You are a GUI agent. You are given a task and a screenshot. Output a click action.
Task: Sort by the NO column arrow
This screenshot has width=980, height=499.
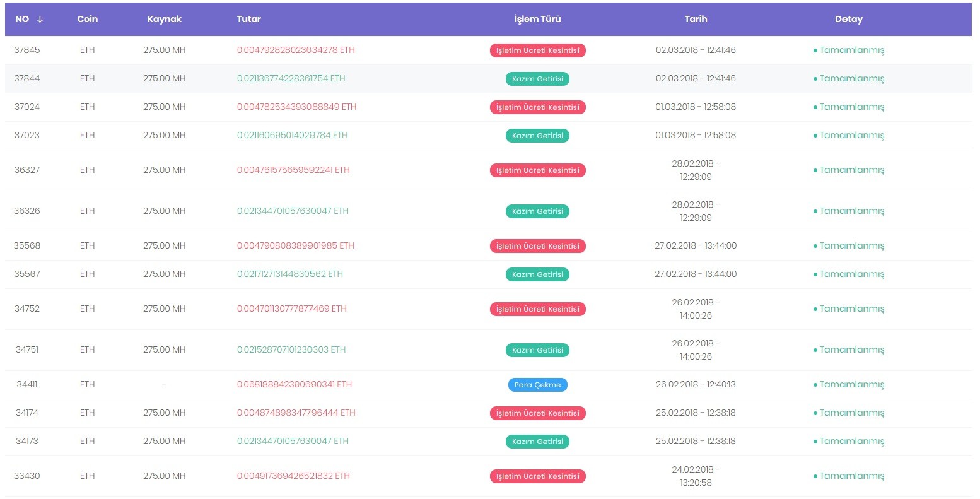tap(40, 19)
